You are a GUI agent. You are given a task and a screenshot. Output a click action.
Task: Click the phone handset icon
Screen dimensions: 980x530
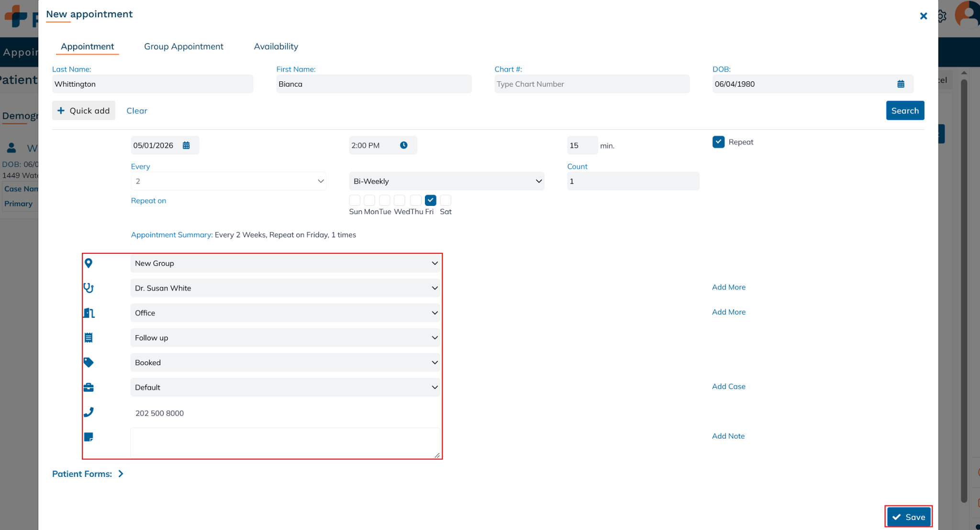pos(89,412)
